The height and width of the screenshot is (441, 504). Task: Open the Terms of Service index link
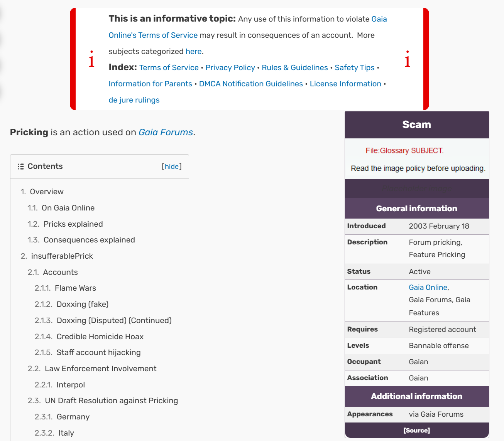tap(169, 67)
